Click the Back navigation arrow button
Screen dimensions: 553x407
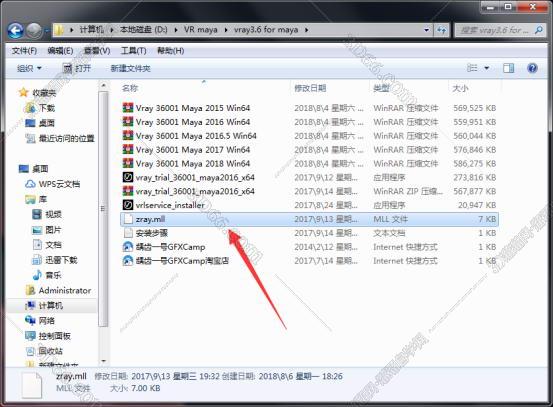16,31
